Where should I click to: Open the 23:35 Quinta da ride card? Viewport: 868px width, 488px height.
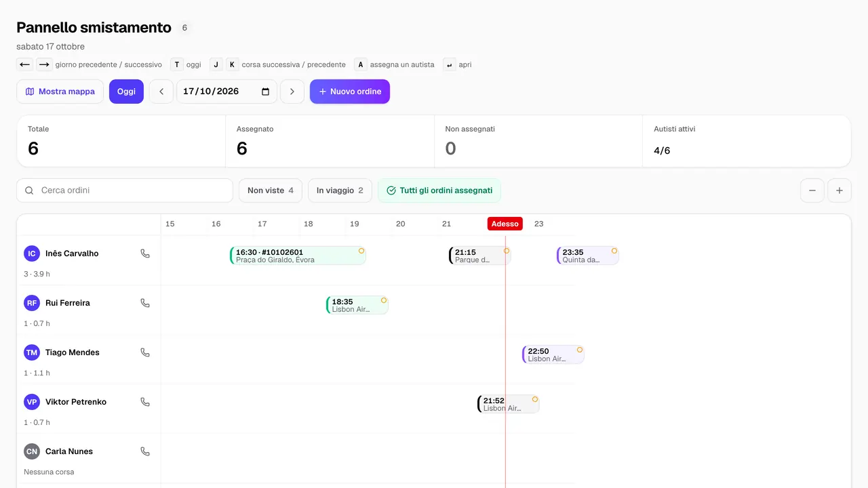[x=588, y=256]
